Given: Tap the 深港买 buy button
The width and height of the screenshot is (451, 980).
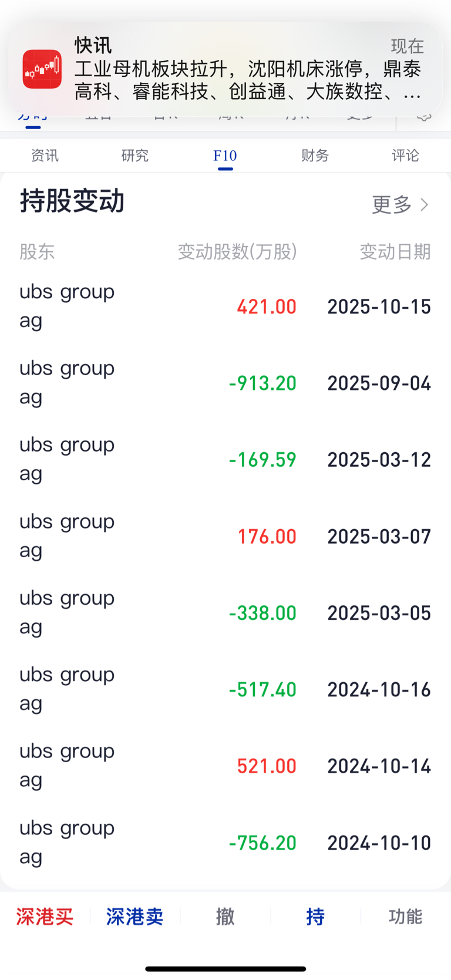Looking at the screenshot, I should click(x=45, y=917).
